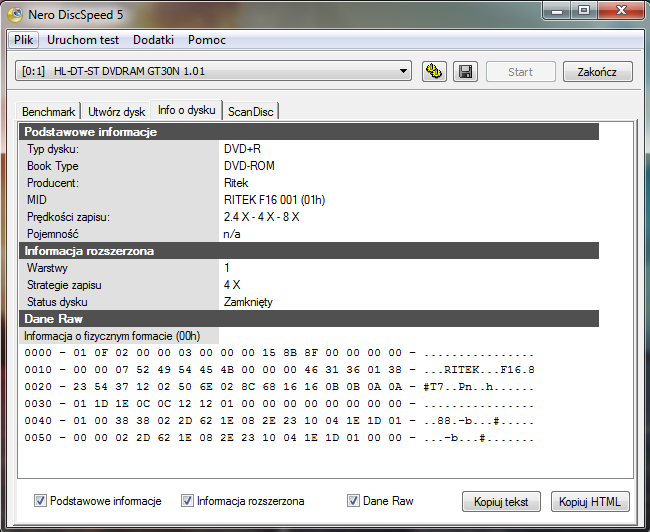Viewport: 650px width, 532px height.
Task: Click the DVD+R disc type value
Action: tap(243, 149)
